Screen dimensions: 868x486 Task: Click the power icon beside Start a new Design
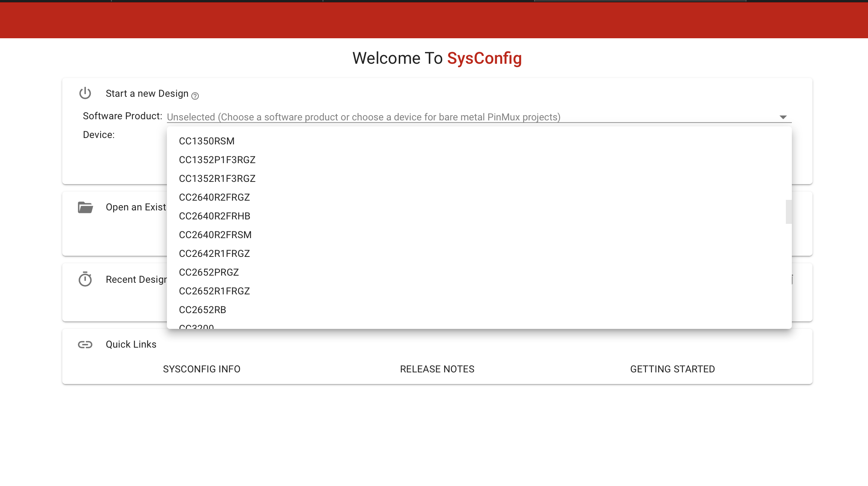[x=85, y=93]
